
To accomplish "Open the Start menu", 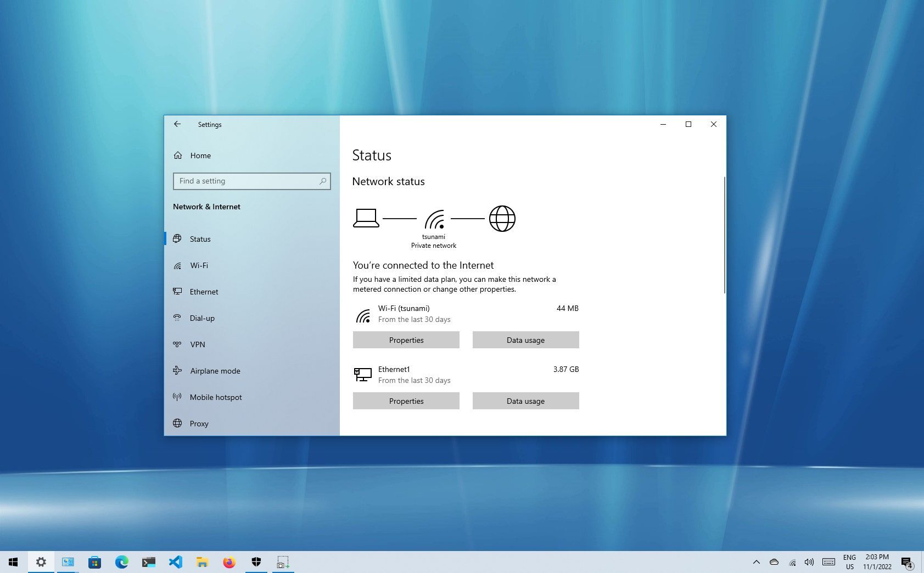I will (x=13, y=562).
